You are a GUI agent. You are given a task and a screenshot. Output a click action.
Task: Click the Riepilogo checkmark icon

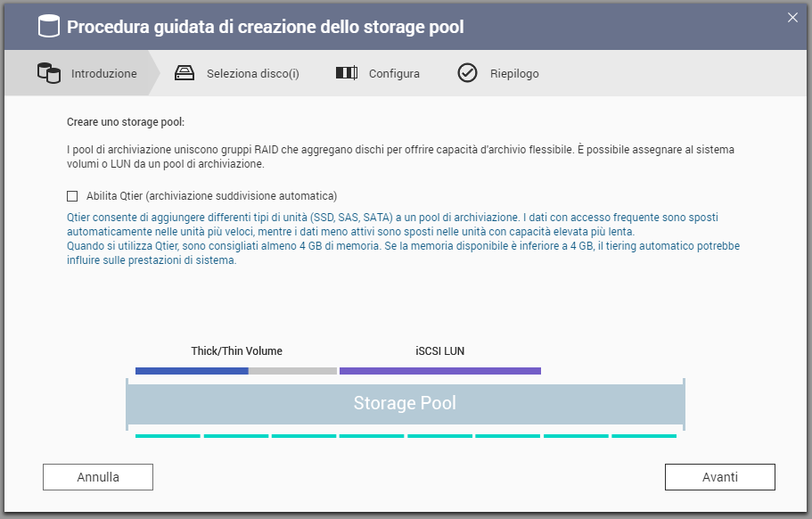pos(468,73)
